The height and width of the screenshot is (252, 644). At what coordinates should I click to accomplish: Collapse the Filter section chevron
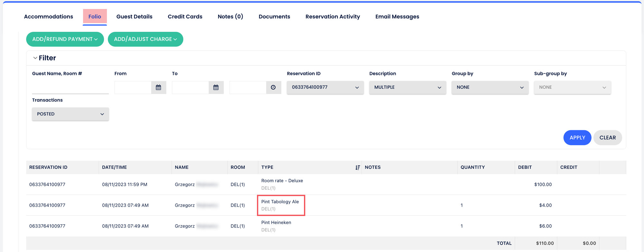coord(35,58)
